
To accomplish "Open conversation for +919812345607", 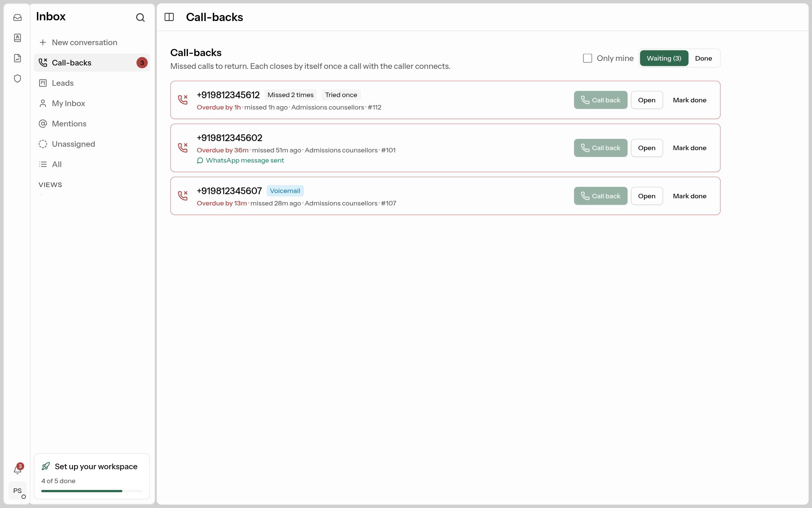I will point(647,196).
